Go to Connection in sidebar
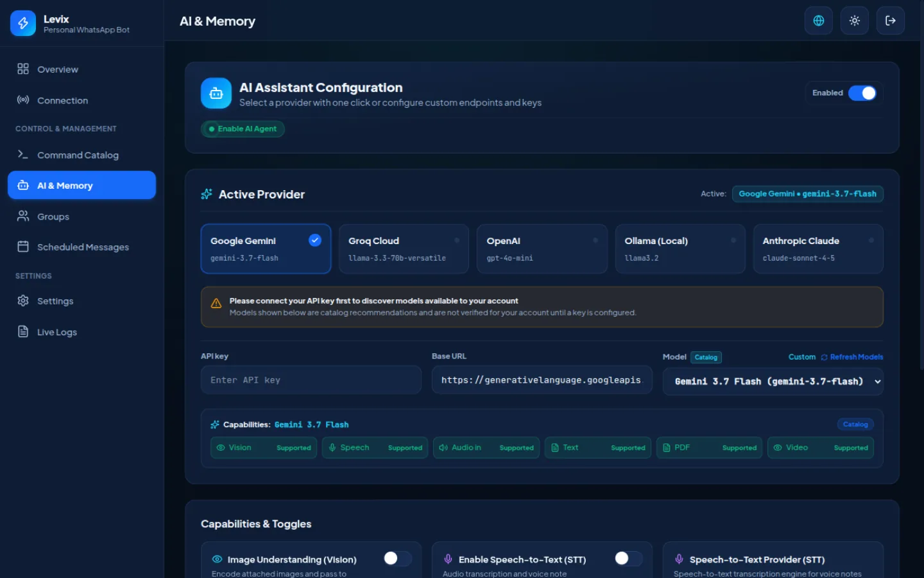924x578 pixels. pos(81,100)
